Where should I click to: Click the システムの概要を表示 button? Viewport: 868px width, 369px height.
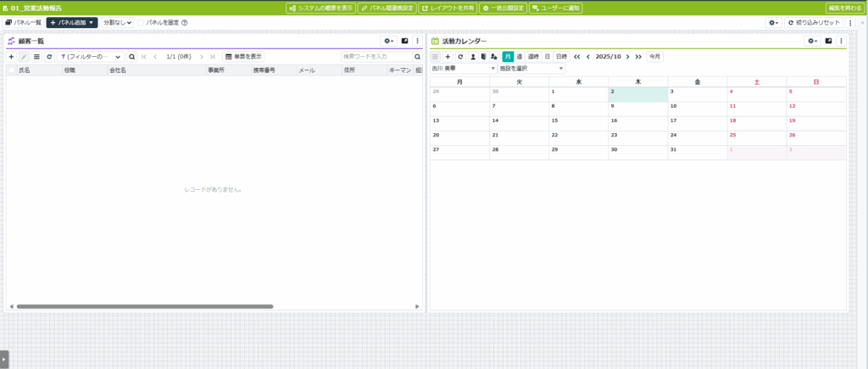click(320, 8)
